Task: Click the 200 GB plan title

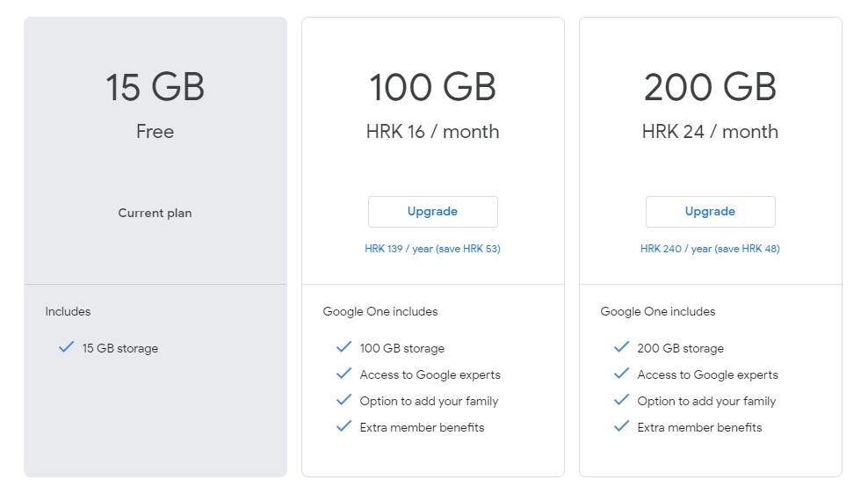Action: [x=710, y=88]
